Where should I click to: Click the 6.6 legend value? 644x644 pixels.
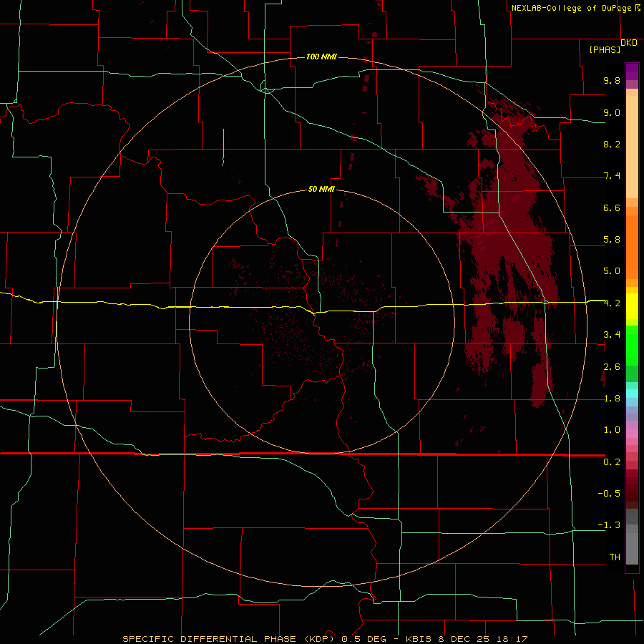[x=612, y=208]
